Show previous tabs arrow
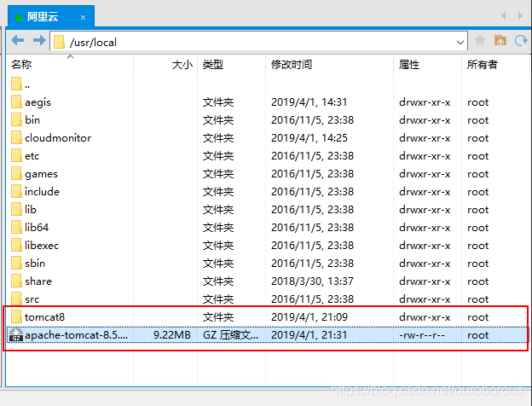The image size is (532, 406). coord(504,15)
